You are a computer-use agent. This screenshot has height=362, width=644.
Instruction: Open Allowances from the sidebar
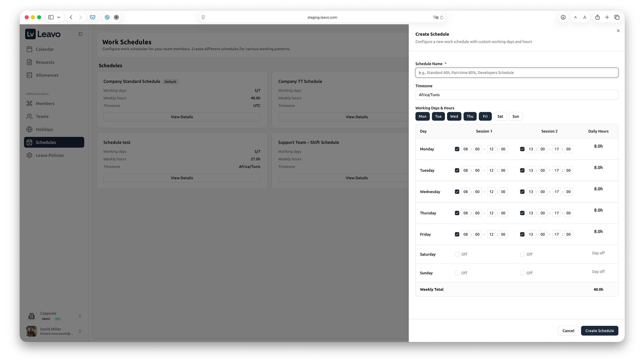29,75
